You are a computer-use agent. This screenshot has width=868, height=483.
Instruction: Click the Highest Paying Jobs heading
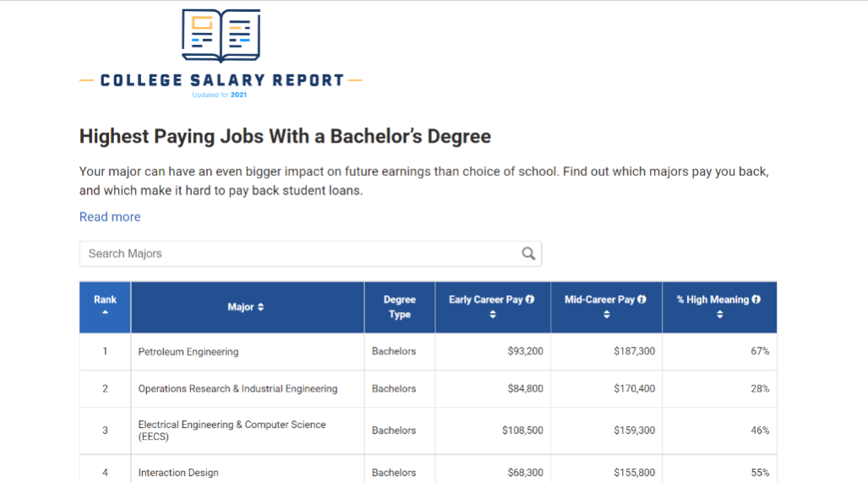[285, 136]
